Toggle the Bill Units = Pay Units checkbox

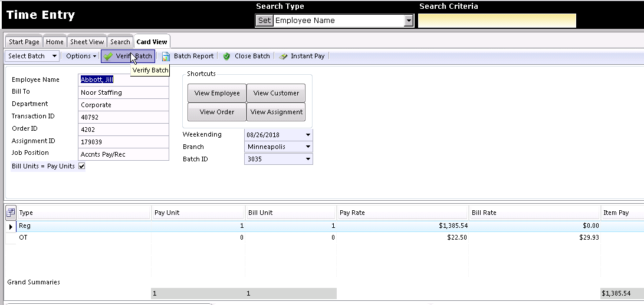click(82, 166)
